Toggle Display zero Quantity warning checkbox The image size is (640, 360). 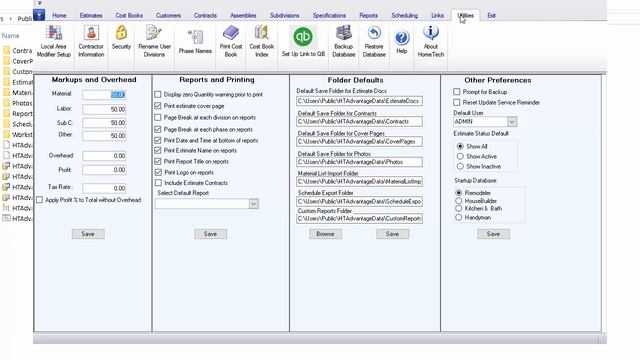[158, 94]
